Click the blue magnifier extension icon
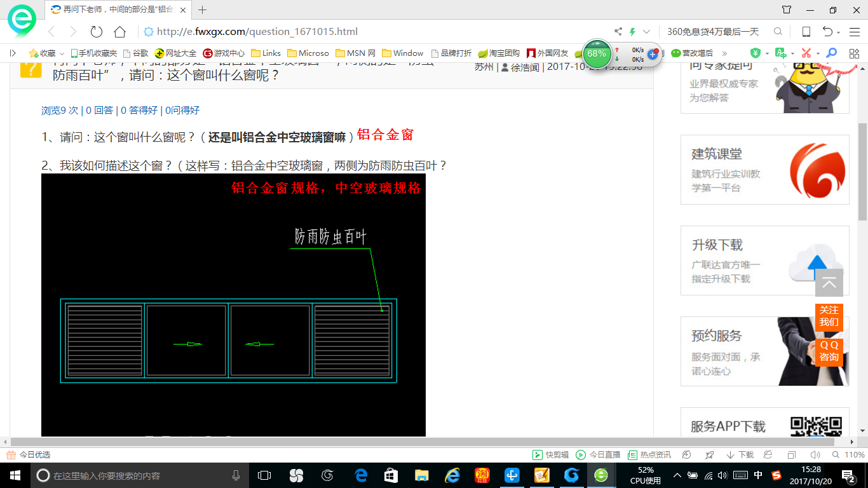868x488 pixels. click(x=831, y=53)
